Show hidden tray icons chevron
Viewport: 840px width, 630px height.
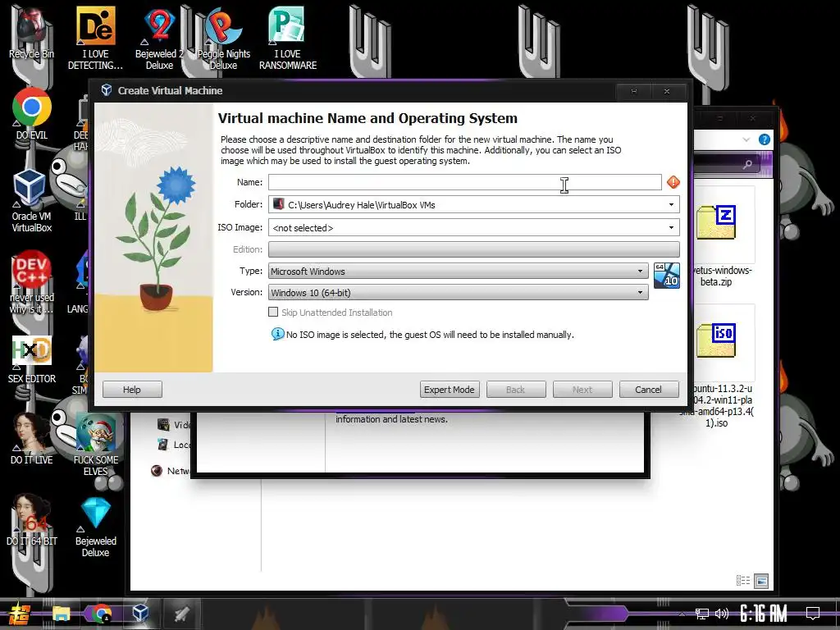[682, 614]
